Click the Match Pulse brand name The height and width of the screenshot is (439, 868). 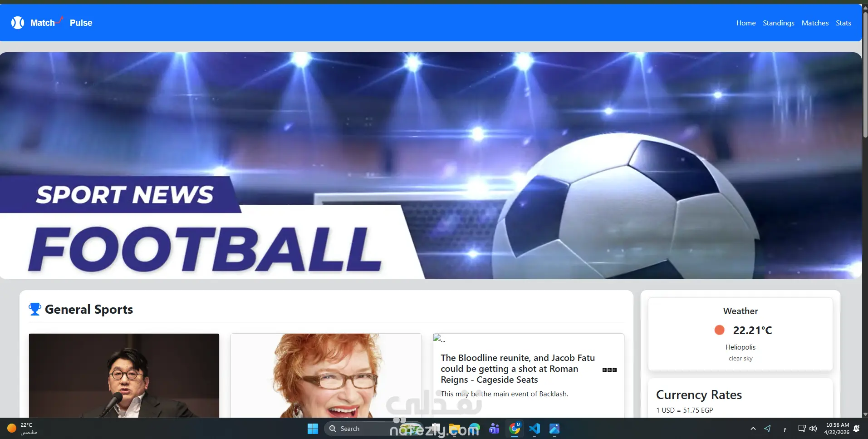[61, 23]
